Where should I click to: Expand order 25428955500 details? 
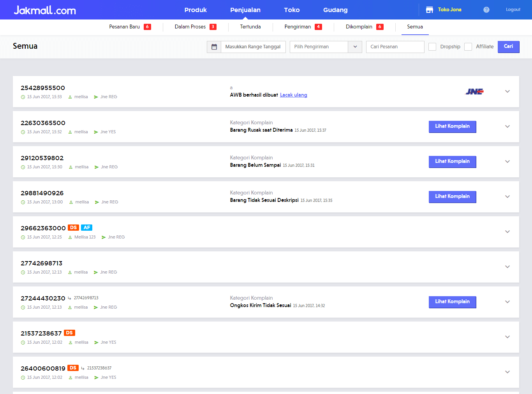click(507, 92)
